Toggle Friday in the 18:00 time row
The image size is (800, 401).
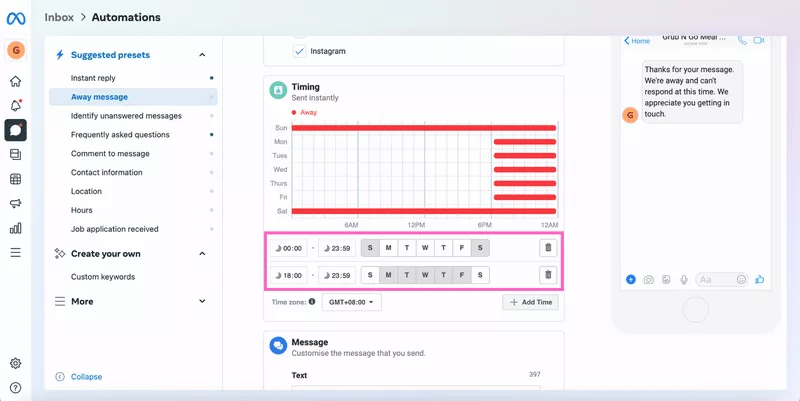[462, 275]
